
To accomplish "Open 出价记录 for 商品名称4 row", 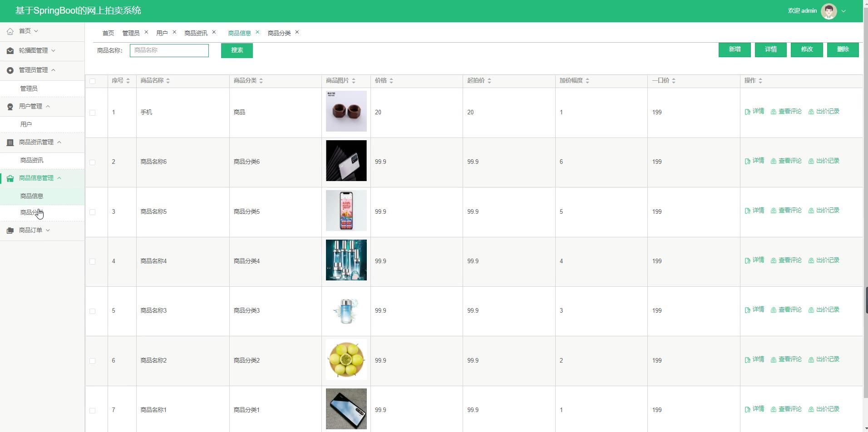I will click(x=824, y=260).
